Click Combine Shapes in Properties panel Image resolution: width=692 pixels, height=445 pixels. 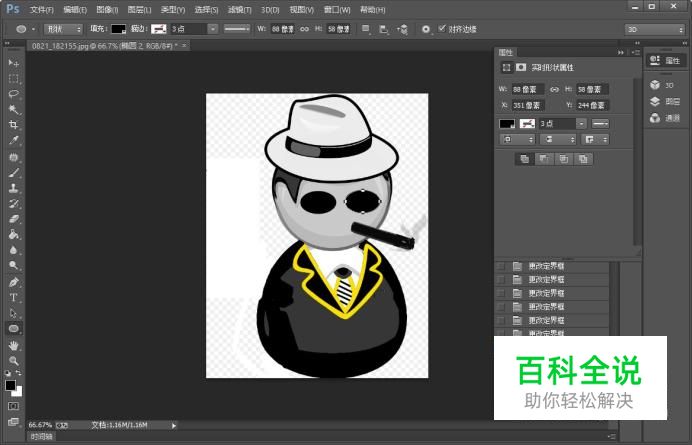coord(524,159)
